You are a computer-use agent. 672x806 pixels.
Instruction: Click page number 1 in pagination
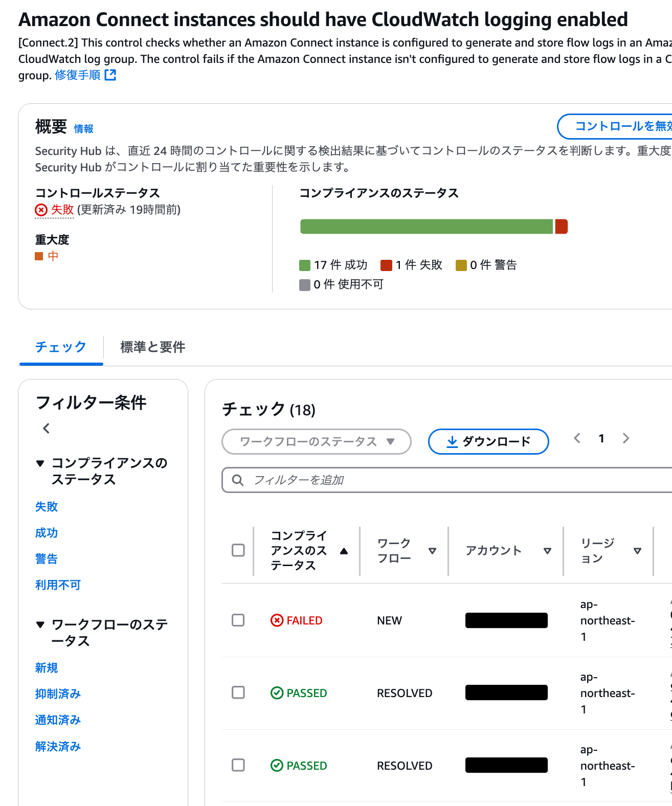[x=601, y=438]
